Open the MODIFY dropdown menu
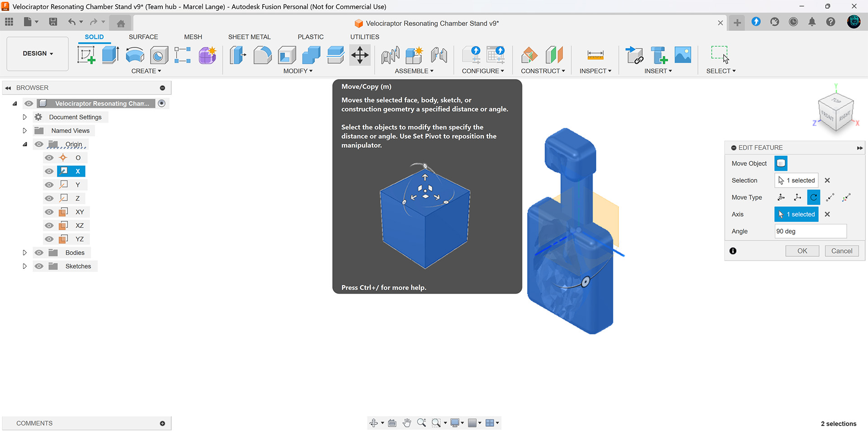Screen dimensions: 868x432 tap(298, 71)
